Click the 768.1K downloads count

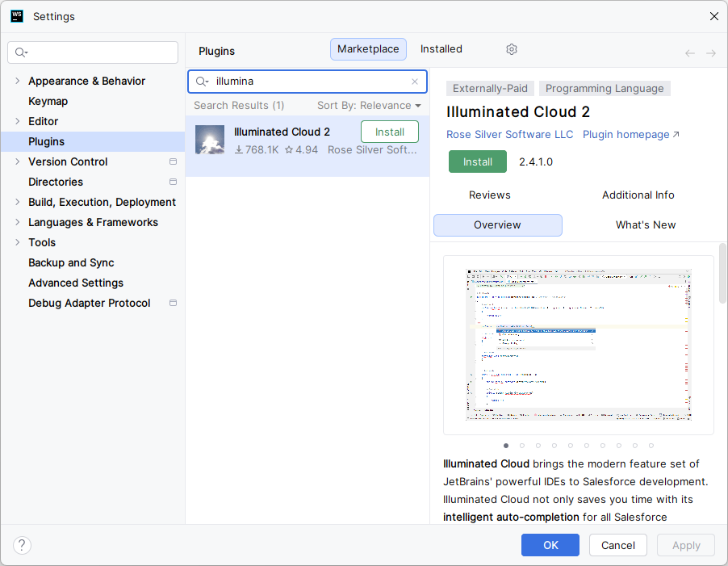tap(257, 150)
